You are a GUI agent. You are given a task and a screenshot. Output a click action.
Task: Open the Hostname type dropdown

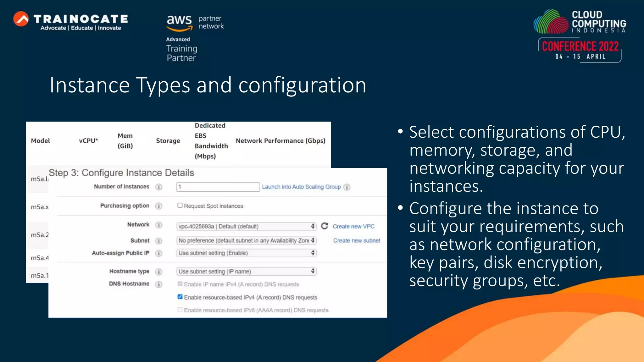[x=246, y=271]
